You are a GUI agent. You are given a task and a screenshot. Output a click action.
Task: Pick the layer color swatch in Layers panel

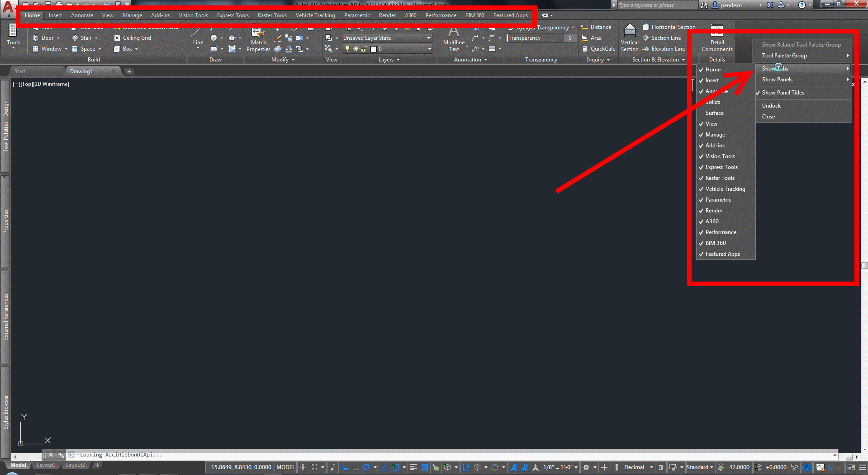(373, 48)
